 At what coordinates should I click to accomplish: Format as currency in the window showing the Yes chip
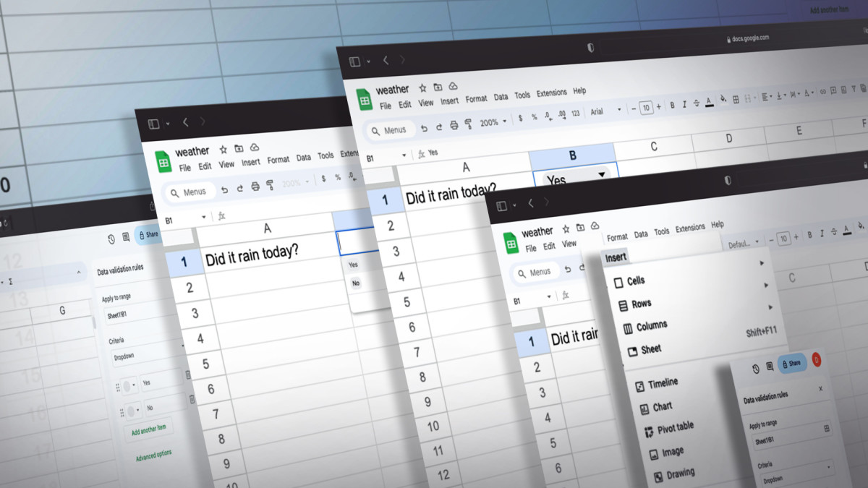(520, 118)
